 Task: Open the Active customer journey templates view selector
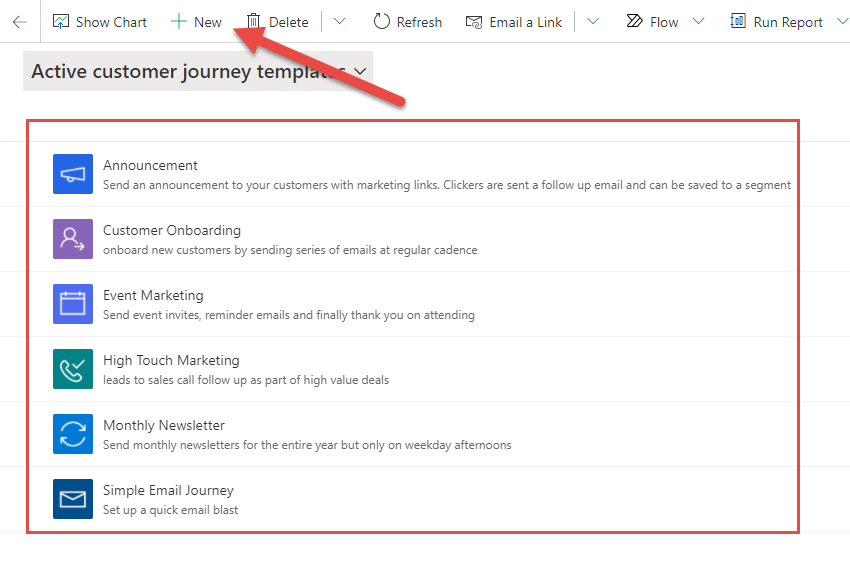[198, 72]
